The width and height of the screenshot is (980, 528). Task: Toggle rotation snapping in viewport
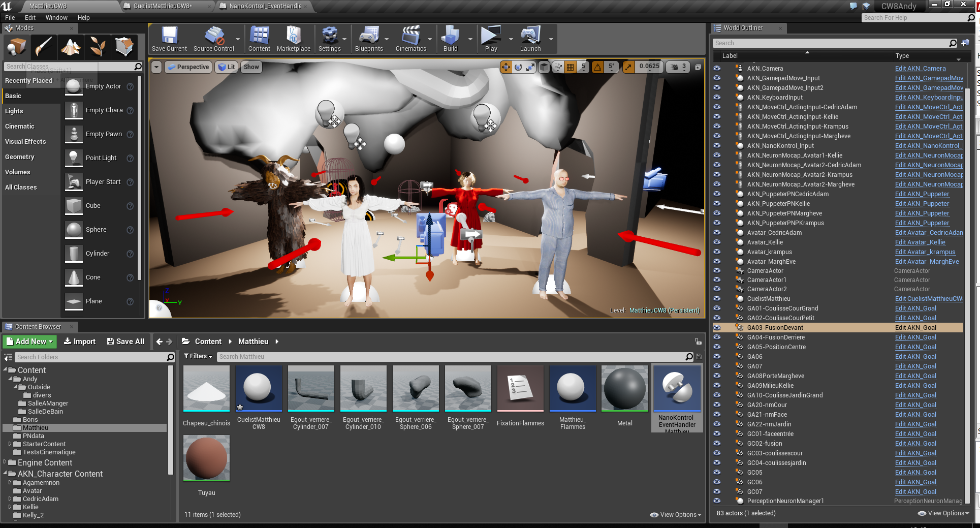pos(598,67)
